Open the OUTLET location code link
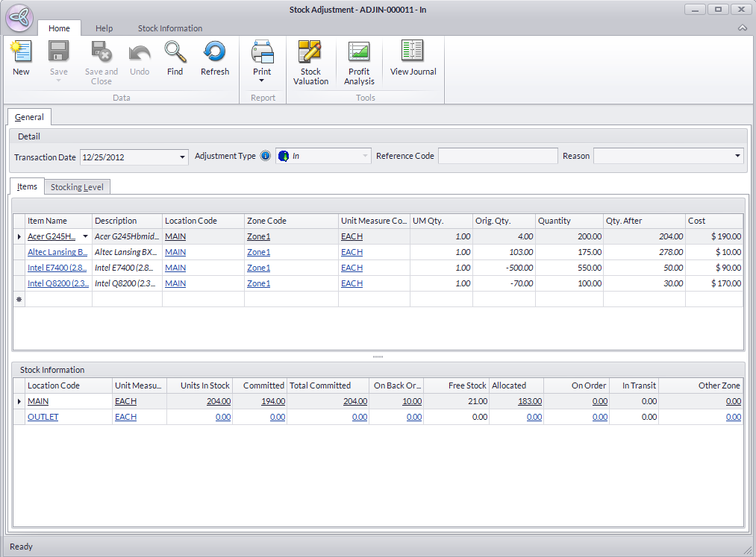The width and height of the screenshot is (756, 557). point(43,417)
